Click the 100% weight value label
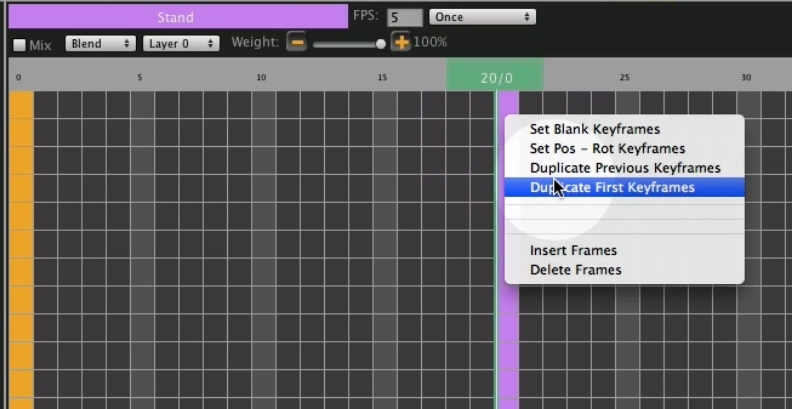This screenshot has height=409, width=792. click(x=430, y=42)
